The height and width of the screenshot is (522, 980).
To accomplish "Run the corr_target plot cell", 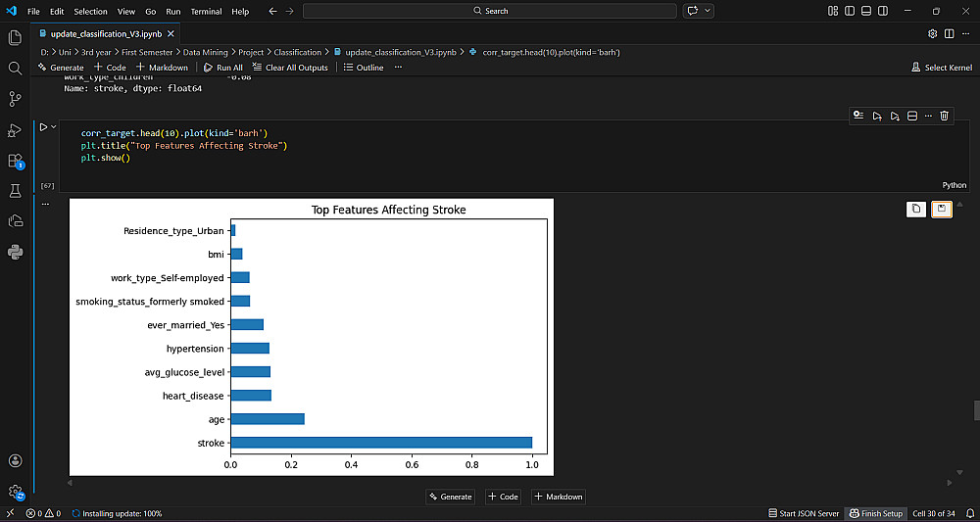I will click(x=43, y=127).
